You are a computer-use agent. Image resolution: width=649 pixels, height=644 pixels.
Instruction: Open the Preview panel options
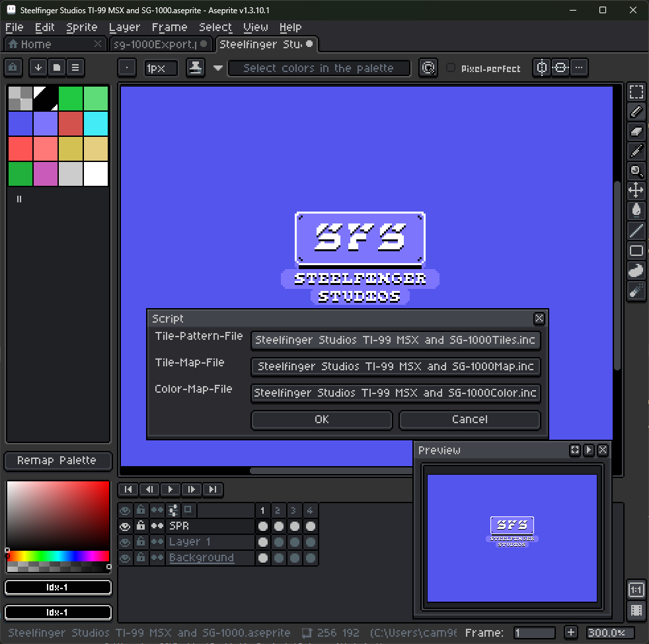click(574, 450)
